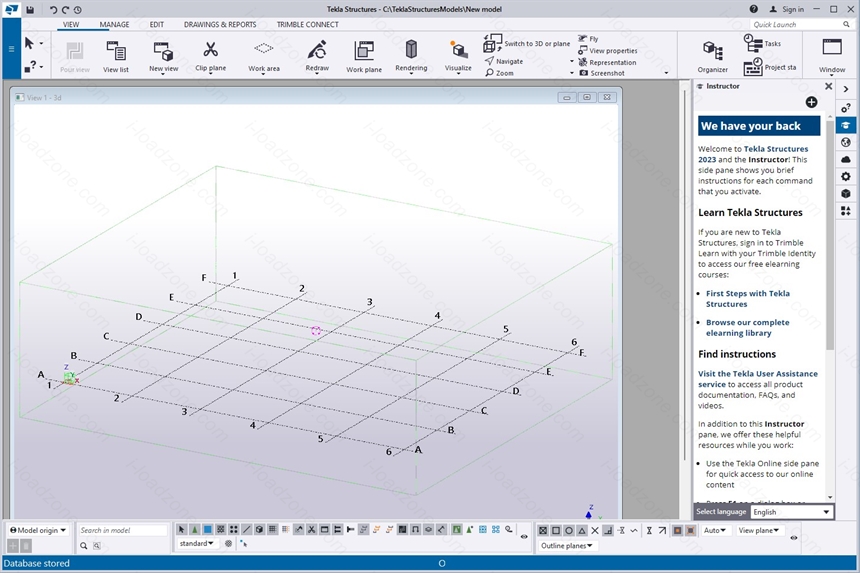Click the Navigate tool

[x=504, y=61]
